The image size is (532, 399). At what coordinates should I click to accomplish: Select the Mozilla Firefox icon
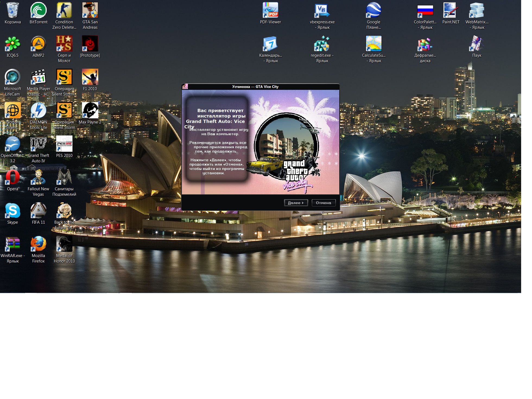(38, 244)
